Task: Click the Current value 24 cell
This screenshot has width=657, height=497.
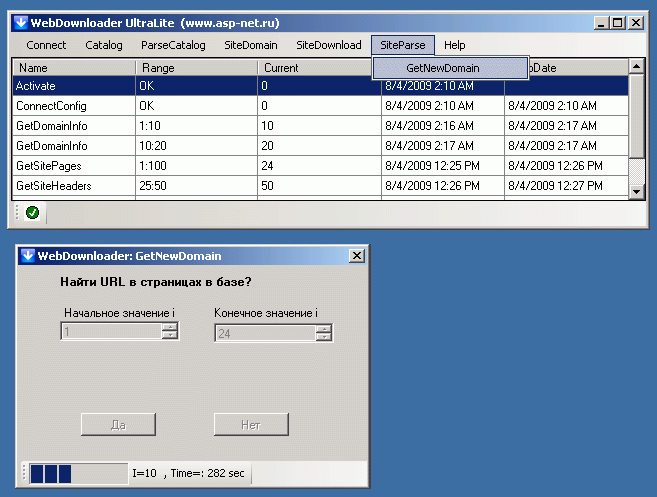Action: (x=319, y=166)
